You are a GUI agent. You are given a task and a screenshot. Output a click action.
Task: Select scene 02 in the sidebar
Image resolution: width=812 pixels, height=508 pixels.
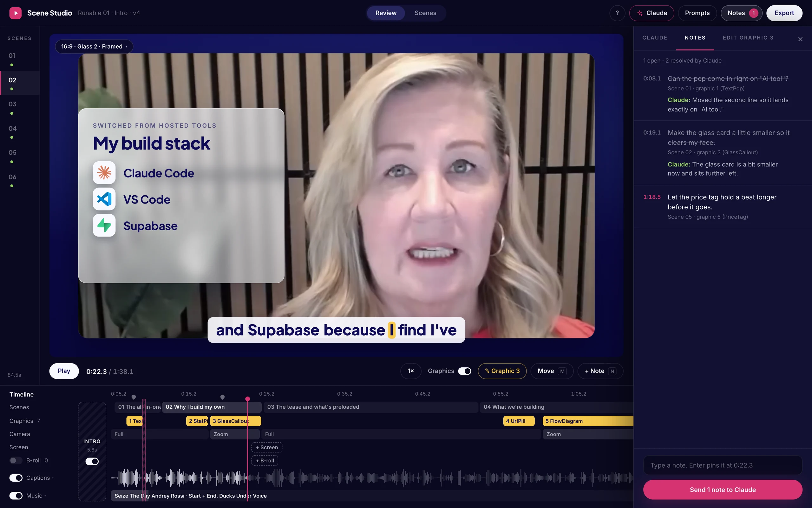click(19, 83)
